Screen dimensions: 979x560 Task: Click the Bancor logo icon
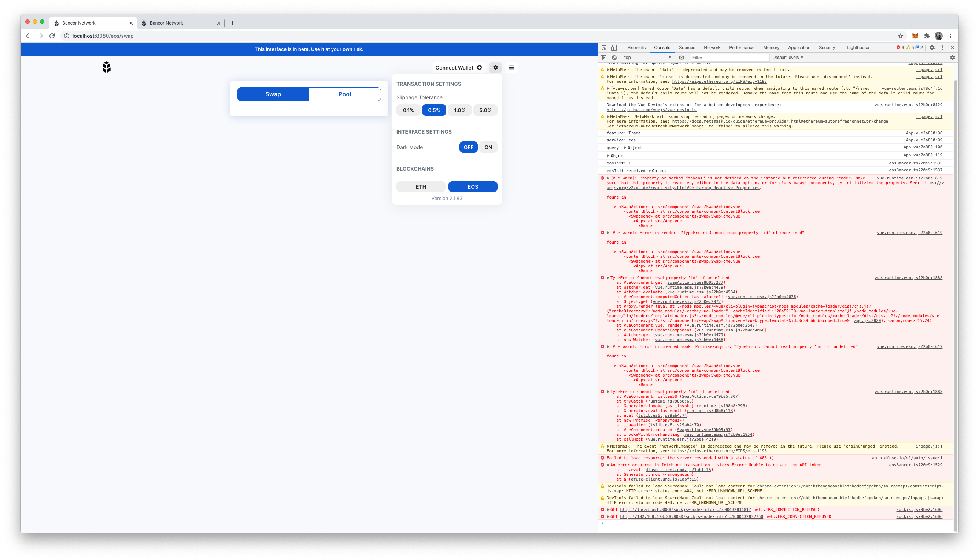click(x=107, y=67)
